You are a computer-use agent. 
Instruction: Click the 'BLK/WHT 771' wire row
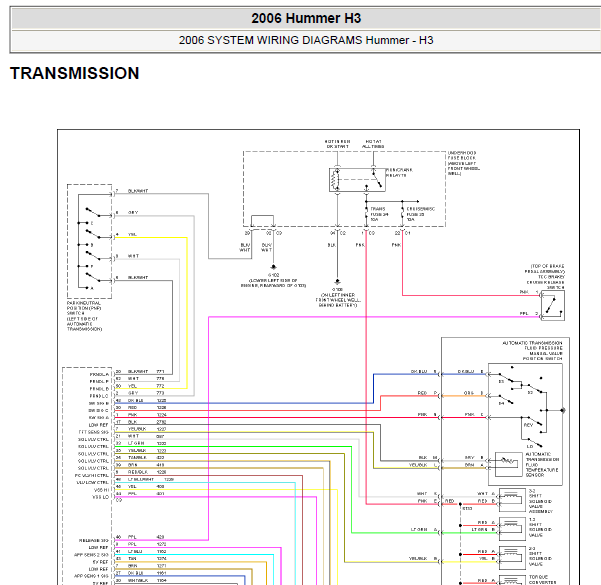[140, 371]
